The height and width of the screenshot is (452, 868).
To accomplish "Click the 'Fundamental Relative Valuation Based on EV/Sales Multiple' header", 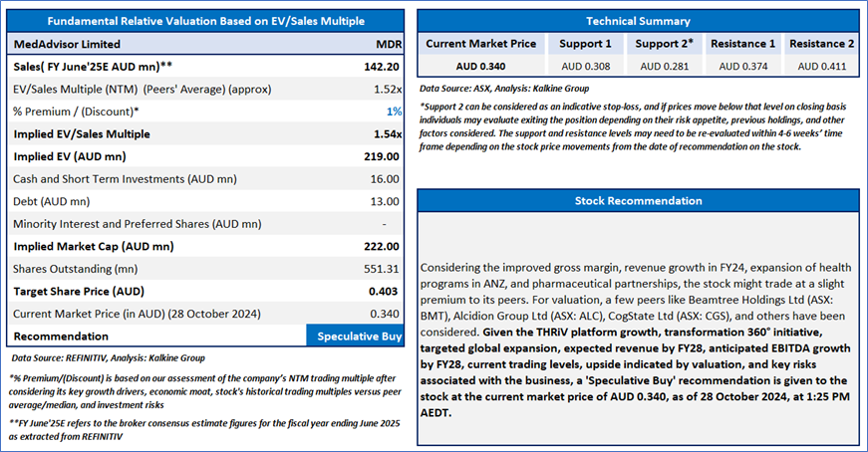I will (205, 21).
